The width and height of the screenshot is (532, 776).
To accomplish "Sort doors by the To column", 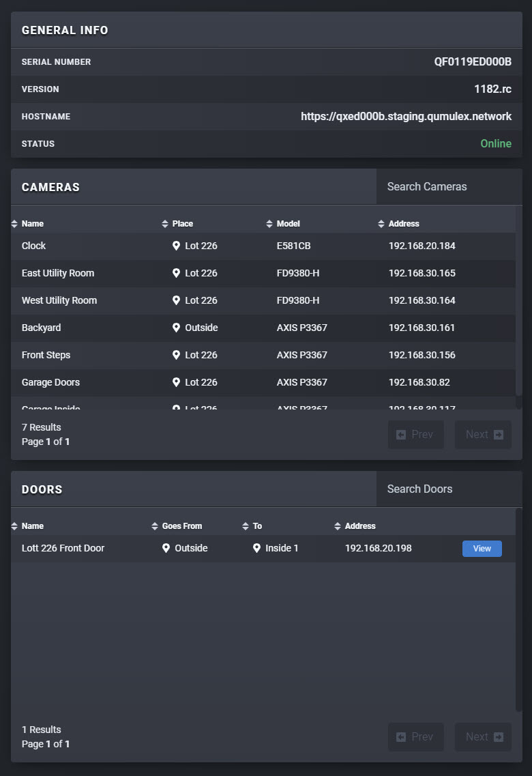I will [257, 526].
